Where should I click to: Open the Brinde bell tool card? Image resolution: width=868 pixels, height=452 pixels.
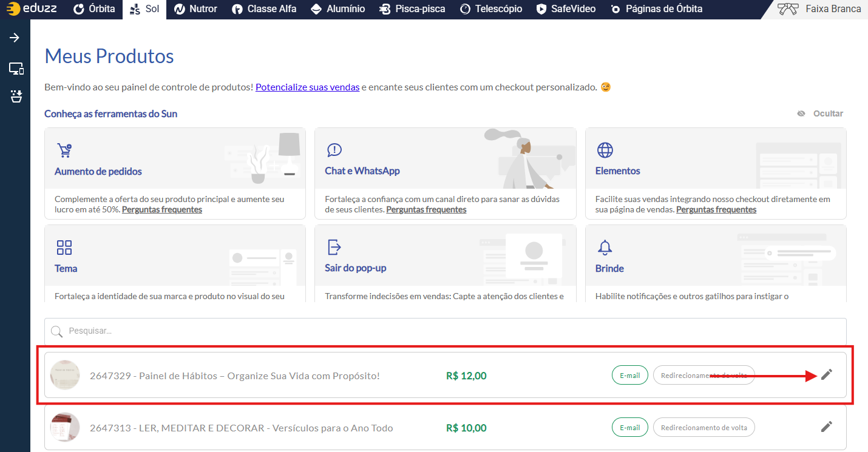click(715, 264)
